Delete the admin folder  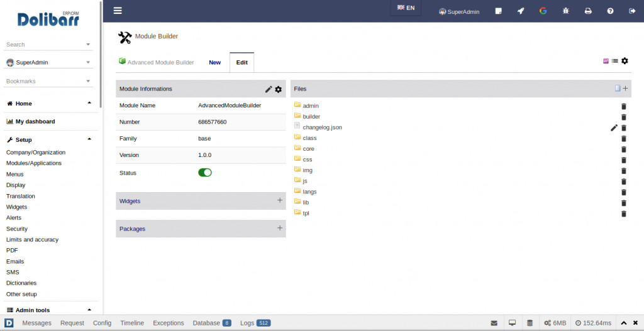pyautogui.click(x=624, y=106)
